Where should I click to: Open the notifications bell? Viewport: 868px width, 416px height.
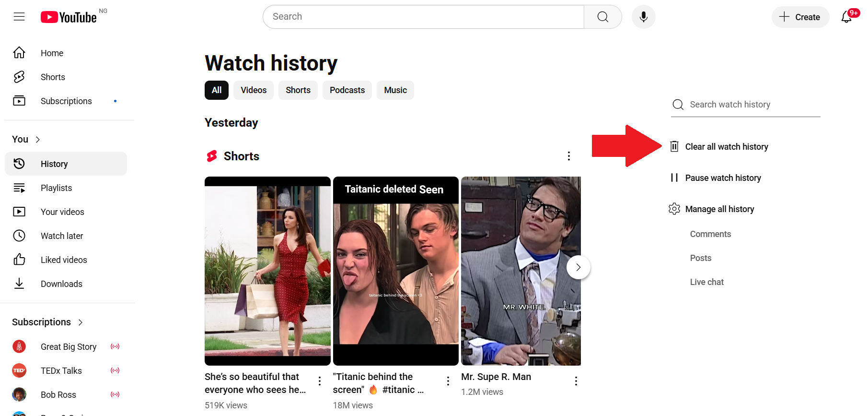(x=846, y=17)
